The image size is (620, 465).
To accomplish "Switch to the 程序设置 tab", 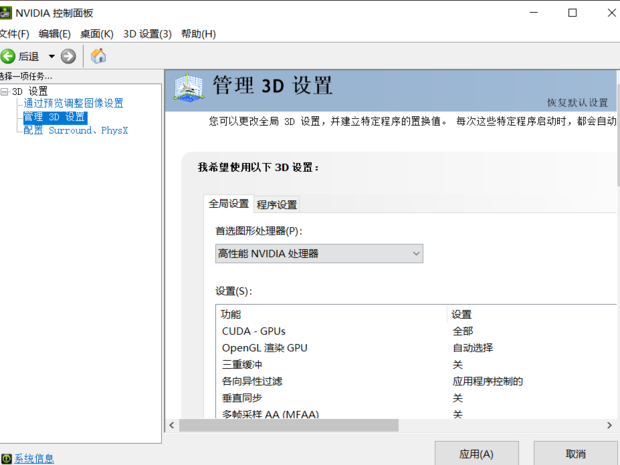I will tap(276, 205).
